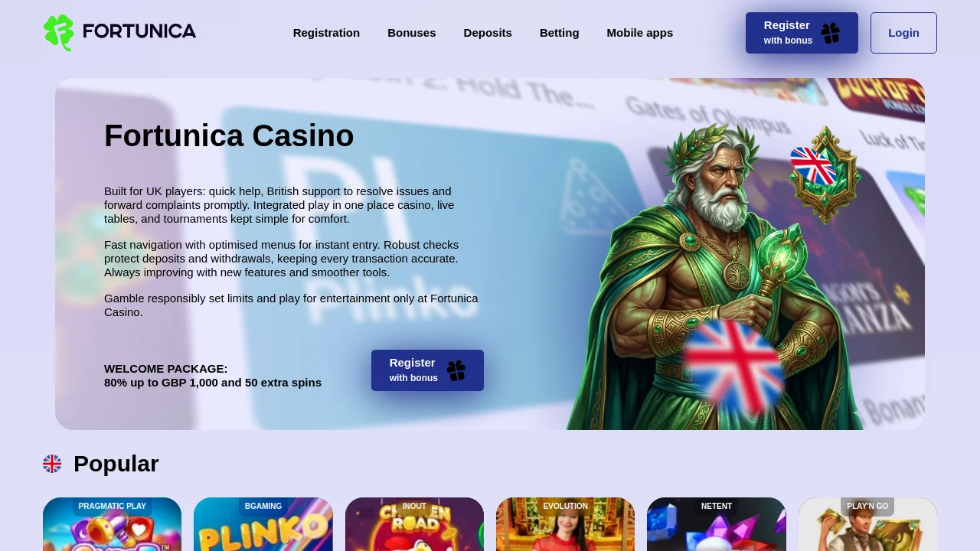The image size is (980, 551).
Task: Open the Inout Chicken Road game thumbnail
Action: (414, 524)
